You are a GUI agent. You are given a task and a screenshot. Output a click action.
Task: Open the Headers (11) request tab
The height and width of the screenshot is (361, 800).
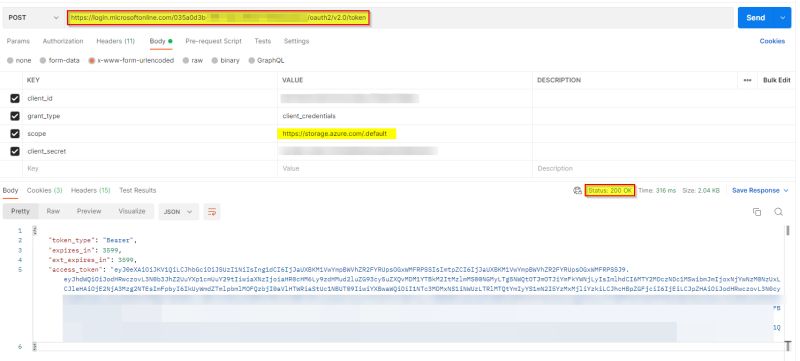[x=115, y=41]
